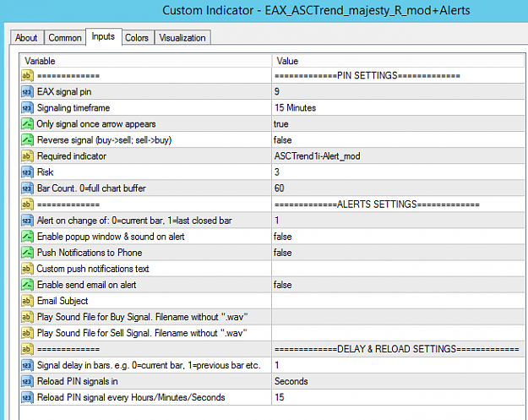The image size is (528, 420).
Task: Select the 'Signaling timeframe' variable label
Action: (73, 108)
